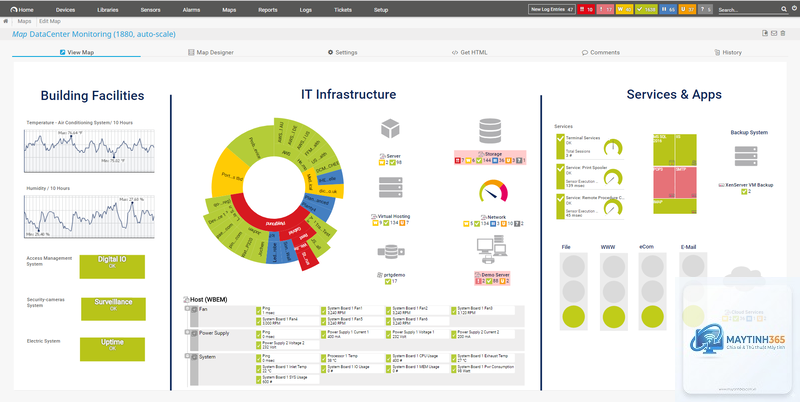This screenshot has height=402, width=800.
Task: Open the Sensors menu
Action: tap(150, 10)
